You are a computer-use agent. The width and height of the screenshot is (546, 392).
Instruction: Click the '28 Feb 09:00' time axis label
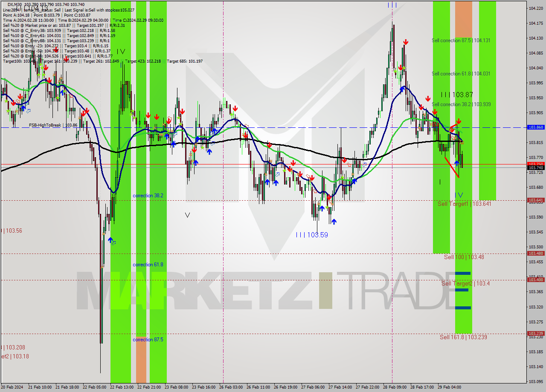tap(395, 387)
